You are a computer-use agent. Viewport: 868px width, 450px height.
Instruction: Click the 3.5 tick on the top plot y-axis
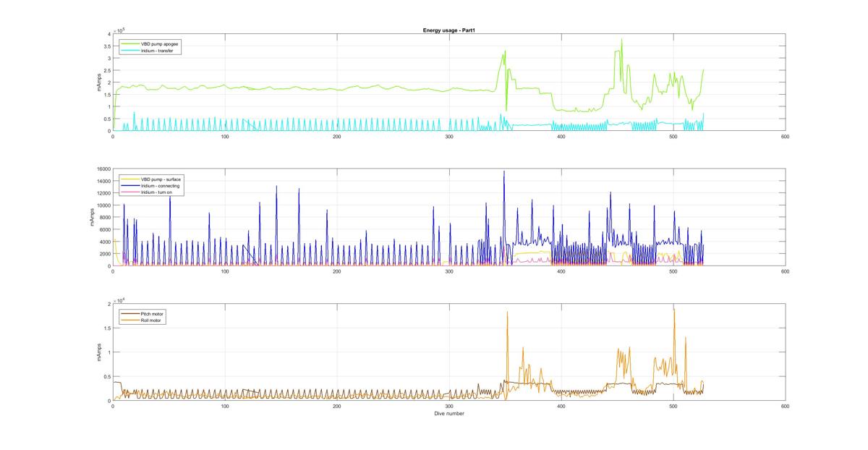click(106, 46)
